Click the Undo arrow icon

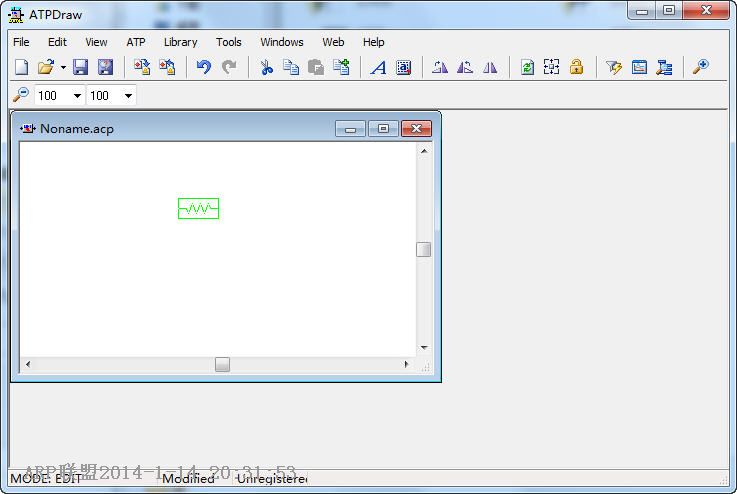(x=204, y=67)
